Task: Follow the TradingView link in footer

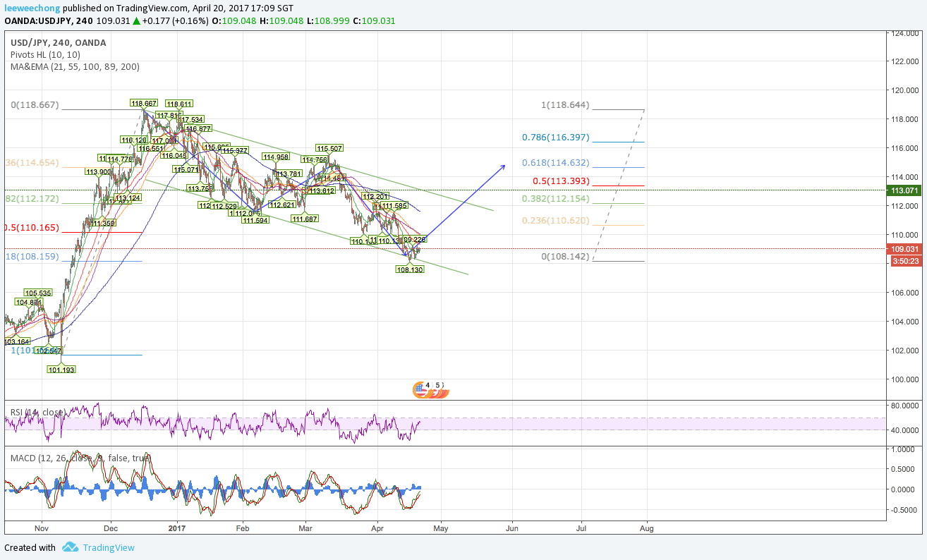Action: 108,547
